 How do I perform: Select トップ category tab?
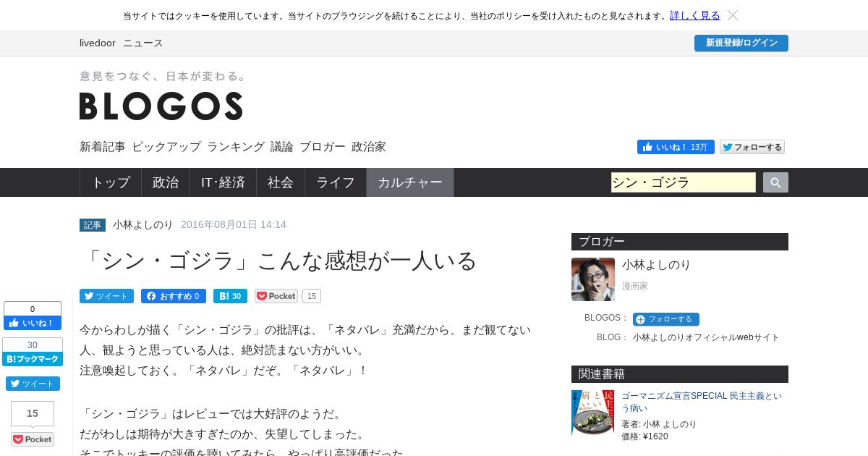(111, 182)
